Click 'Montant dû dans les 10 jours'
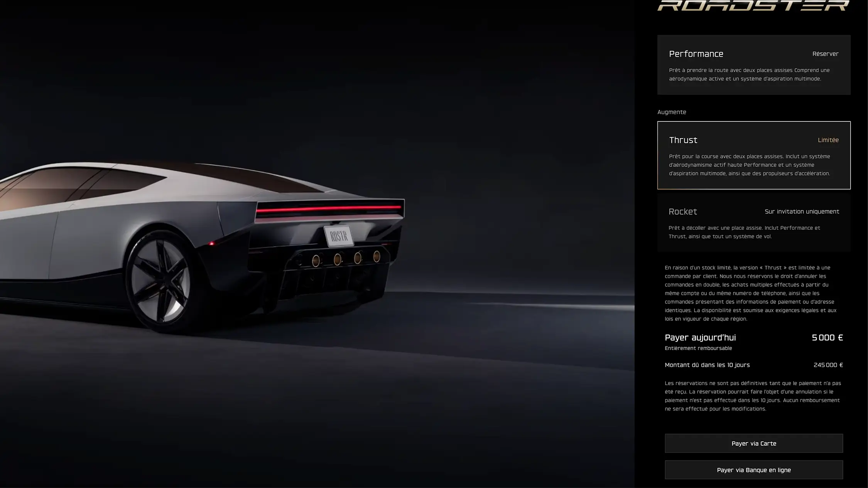868x488 pixels. click(707, 365)
